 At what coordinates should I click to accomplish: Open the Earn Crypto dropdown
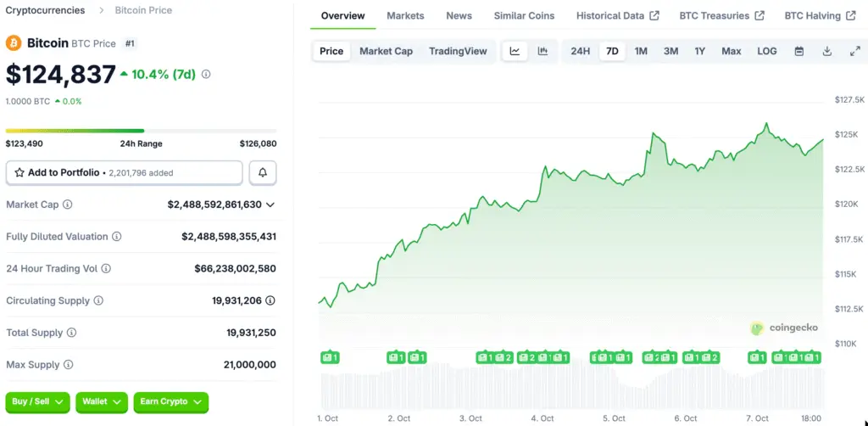pos(170,401)
